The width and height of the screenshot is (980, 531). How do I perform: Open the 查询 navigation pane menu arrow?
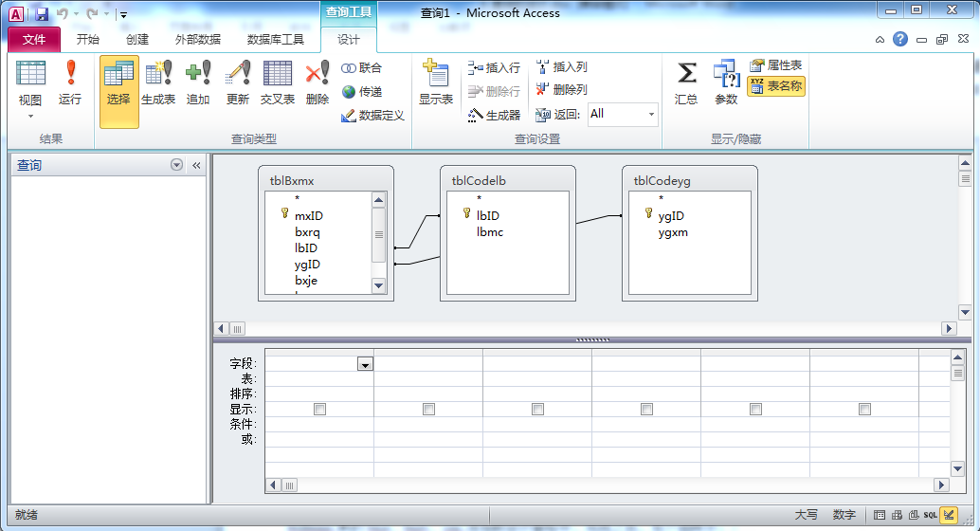(x=177, y=165)
